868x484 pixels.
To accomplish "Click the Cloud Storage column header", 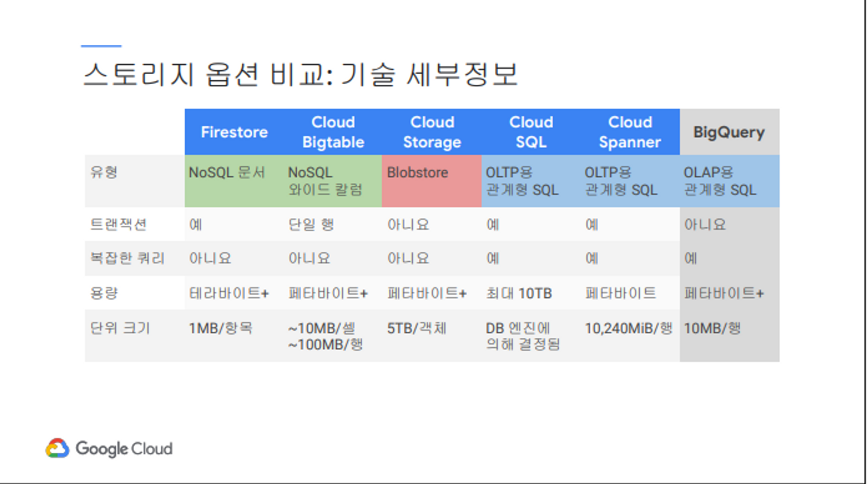I will pos(432,132).
